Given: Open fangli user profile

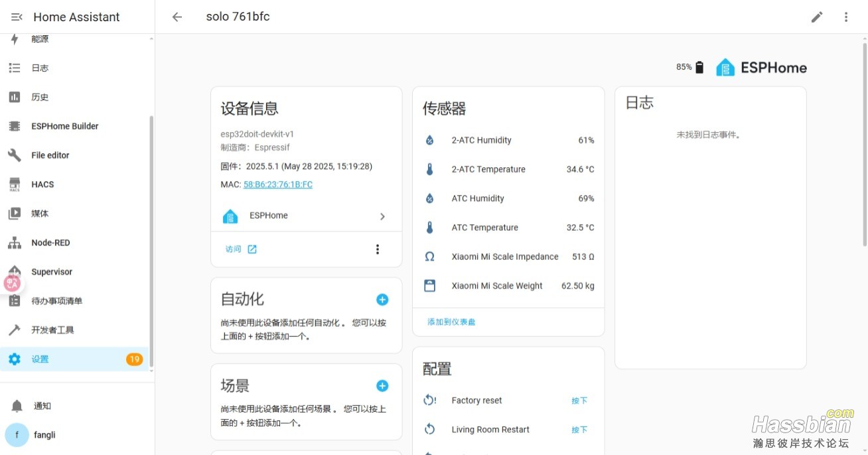Looking at the screenshot, I should point(77,435).
